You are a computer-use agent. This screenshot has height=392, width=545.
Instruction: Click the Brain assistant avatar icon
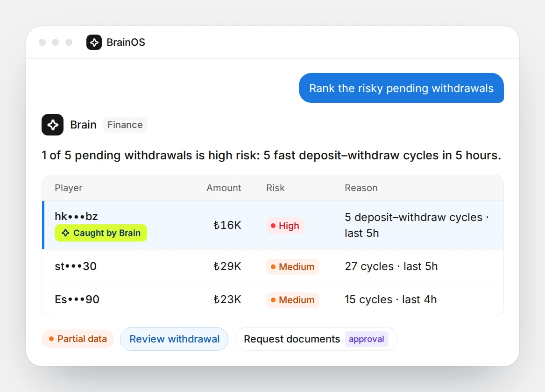tap(52, 125)
